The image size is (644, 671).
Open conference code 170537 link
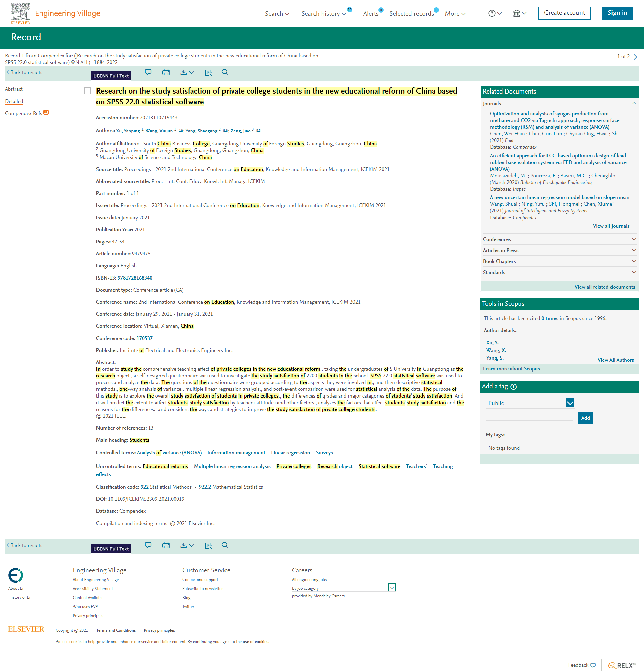point(144,338)
